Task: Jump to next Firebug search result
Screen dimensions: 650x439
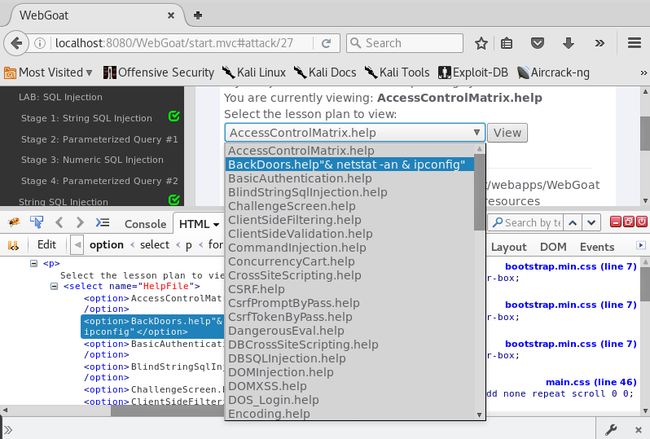Action: pyautogui.click(x=592, y=223)
